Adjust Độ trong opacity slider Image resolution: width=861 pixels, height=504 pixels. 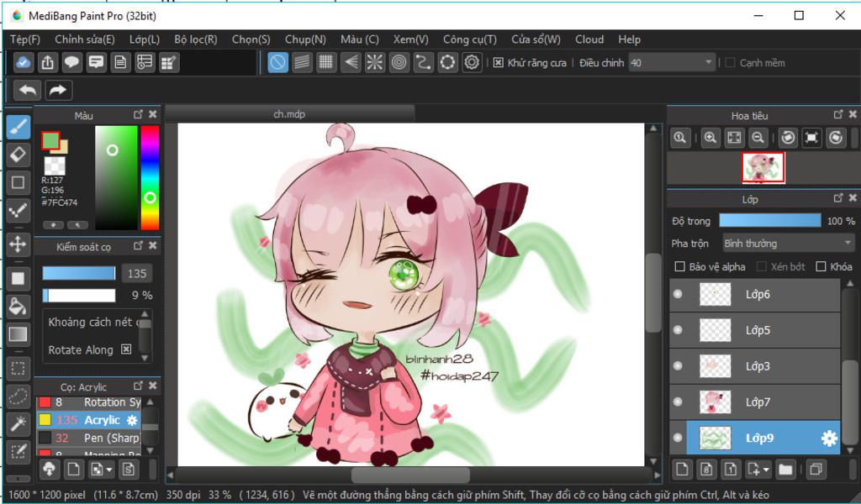770,220
